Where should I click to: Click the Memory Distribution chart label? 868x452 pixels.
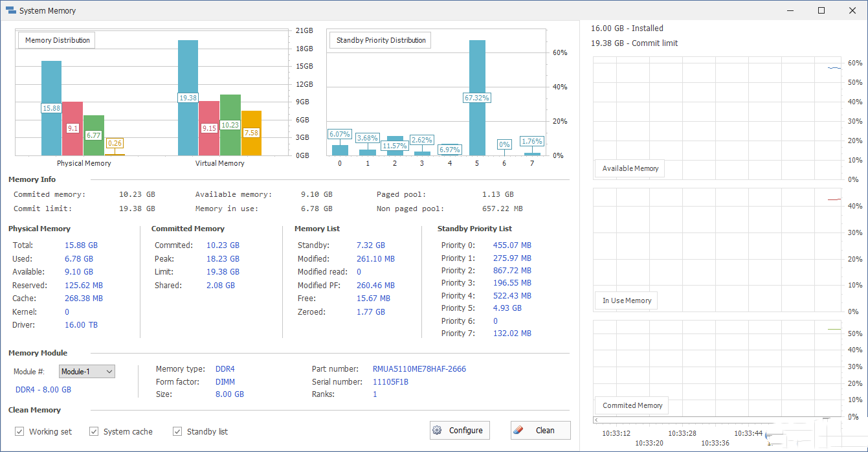[x=56, y=40]
